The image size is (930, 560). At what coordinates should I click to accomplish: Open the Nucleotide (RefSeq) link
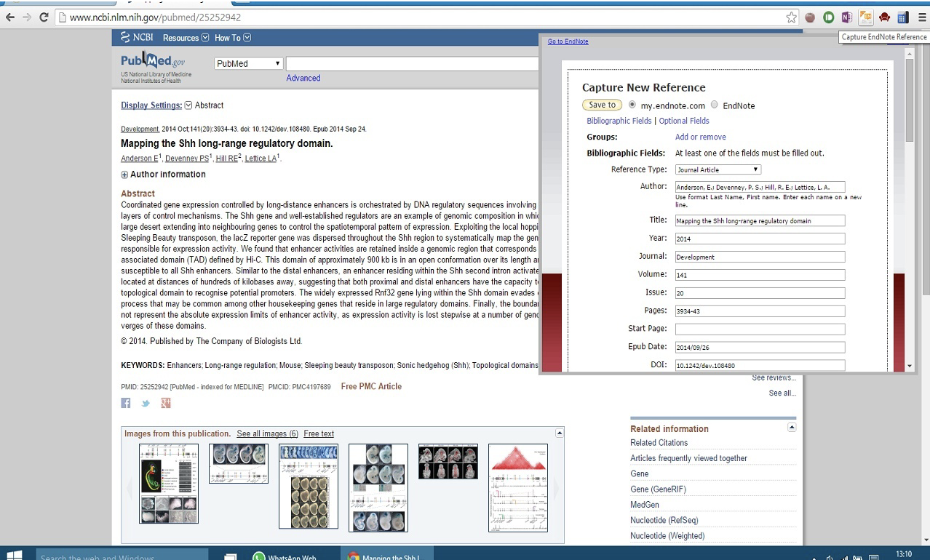[x=664, y=521]
